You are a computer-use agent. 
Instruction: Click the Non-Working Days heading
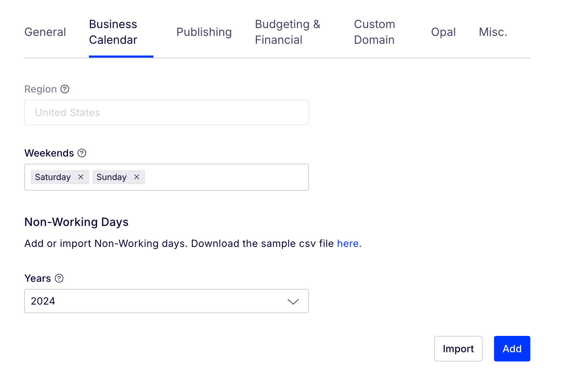point(77,222)
